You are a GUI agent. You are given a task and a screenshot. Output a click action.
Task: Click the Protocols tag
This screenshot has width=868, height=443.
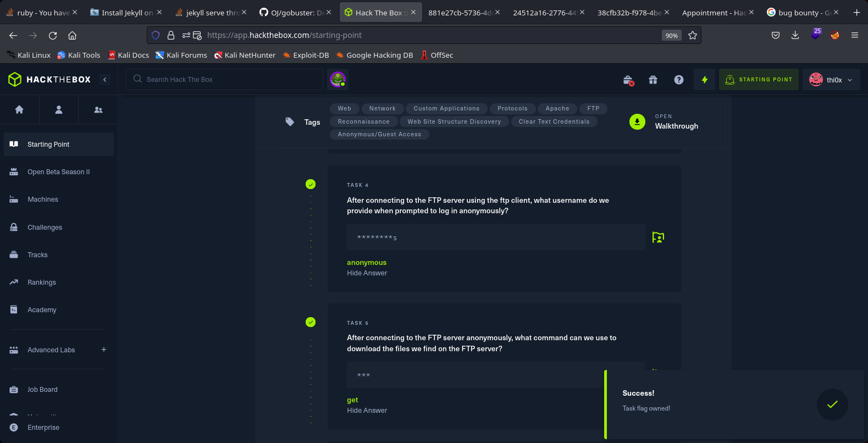pos(512,109)
